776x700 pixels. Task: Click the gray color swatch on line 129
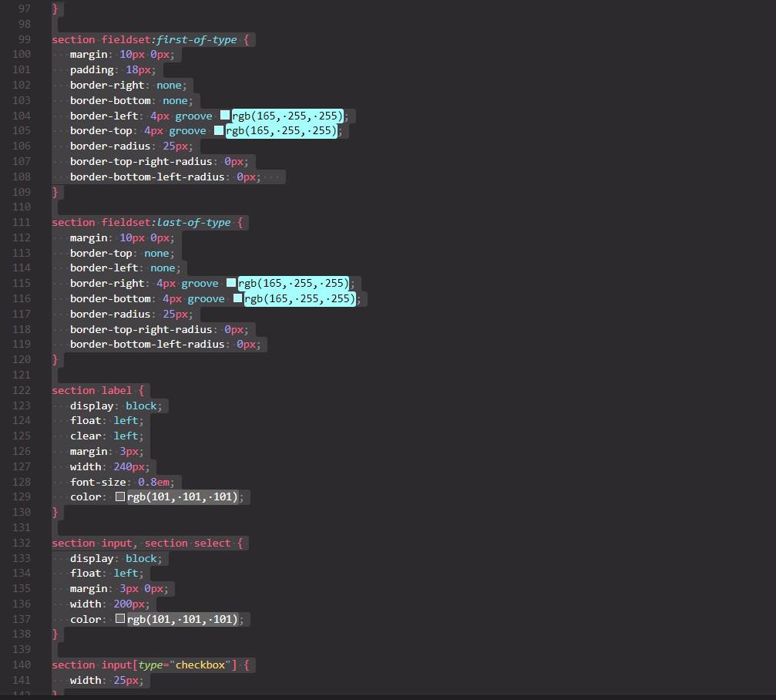point(119,496)
